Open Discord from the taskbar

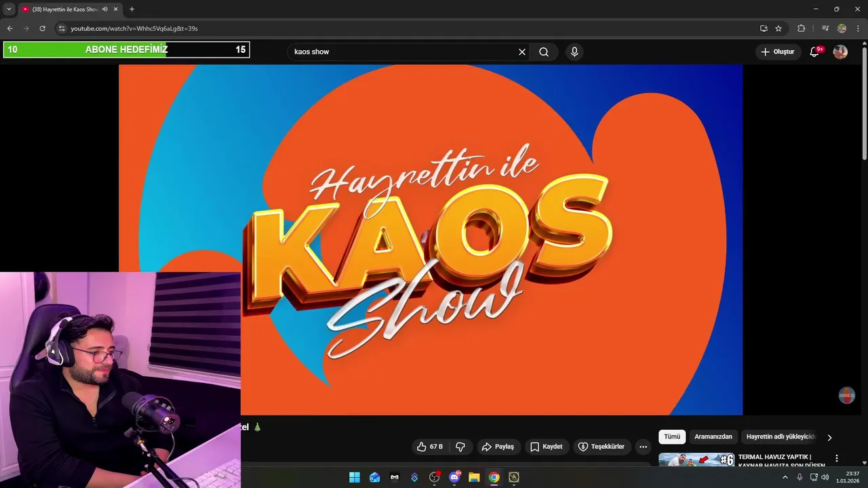454,477
